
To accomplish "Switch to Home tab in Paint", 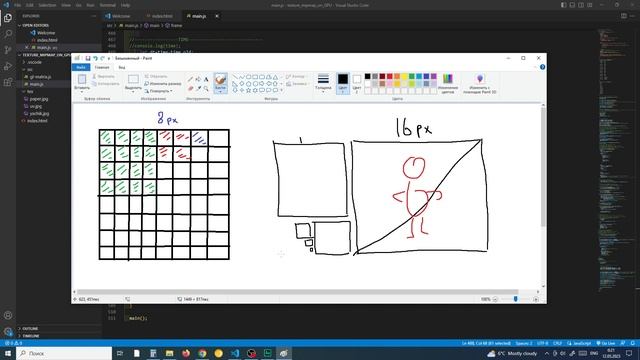I will pyautogui.click(x=102, y=67).
